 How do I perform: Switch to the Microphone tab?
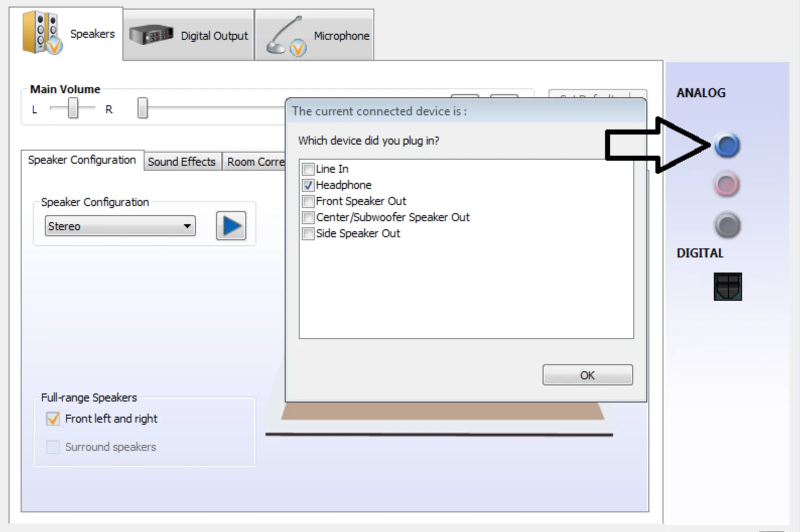pyautogui.click(x=314, y=35)
